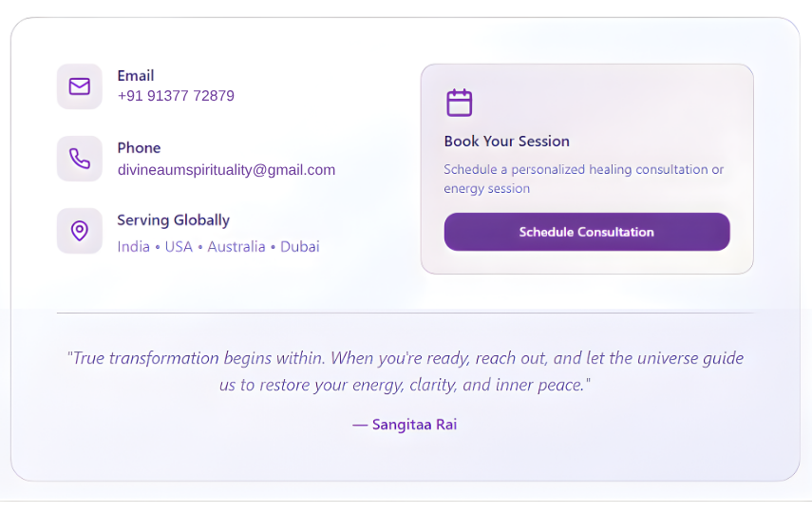
Task: Click the envelope email icon
Action: click(80, 86)
